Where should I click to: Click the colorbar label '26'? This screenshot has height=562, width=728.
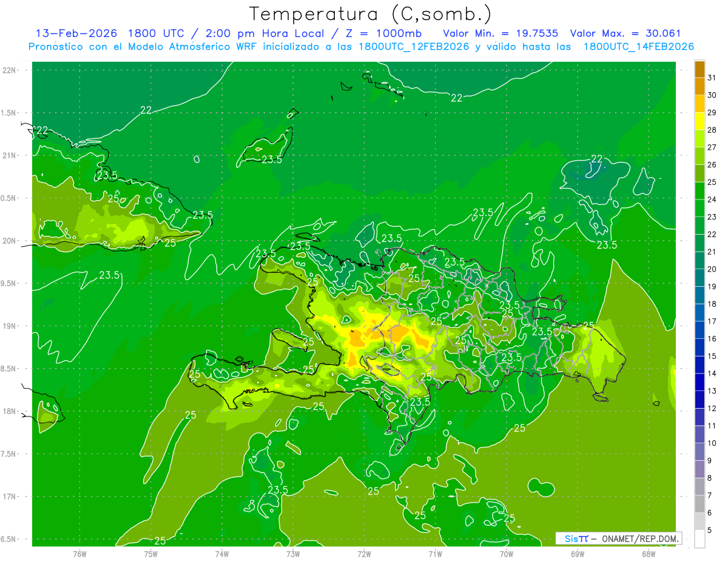coord(712,164)
